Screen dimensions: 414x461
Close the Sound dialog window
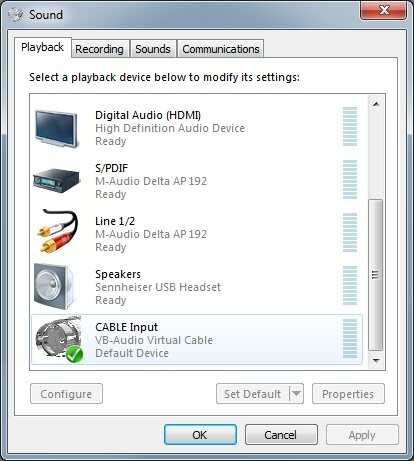384,10
